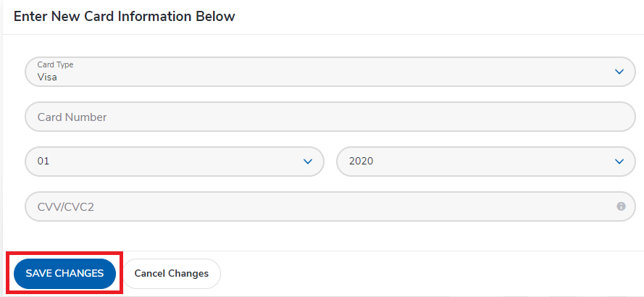The image size is (644, 297).
Task: Click the Cancel Changes button
Action: click(x=172, y=274)
